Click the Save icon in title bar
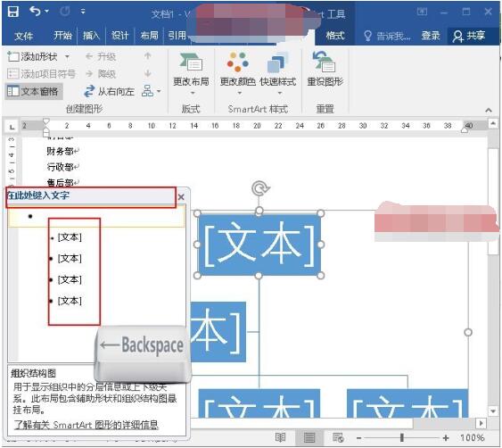The image size is (502, 448). pyautogui.click(x=13, y=12)
